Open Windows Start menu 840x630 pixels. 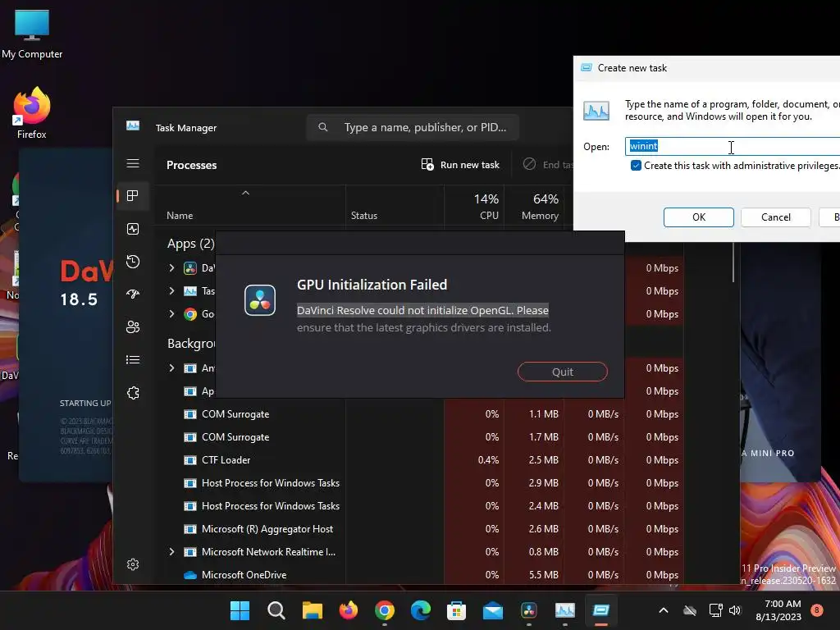click(240, 610)
